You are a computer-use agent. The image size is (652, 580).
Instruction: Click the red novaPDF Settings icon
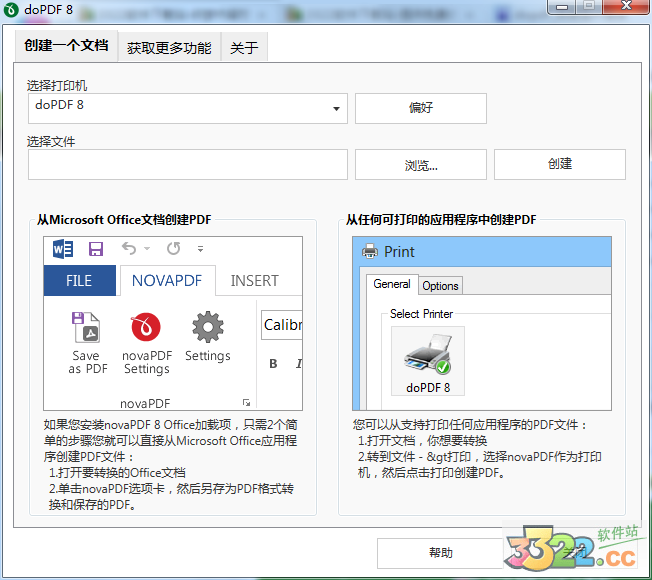tap(146, 327)
